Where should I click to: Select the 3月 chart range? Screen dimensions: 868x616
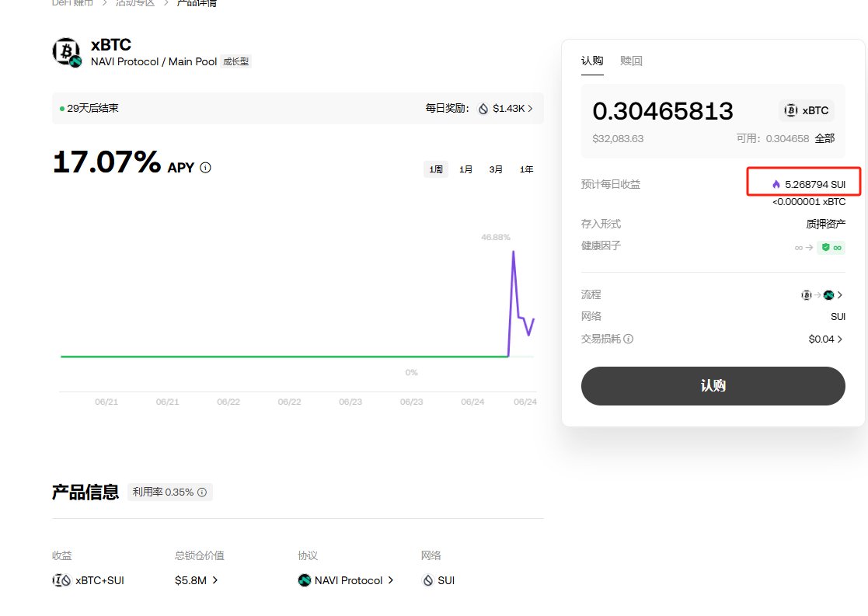tap(496, 169)
